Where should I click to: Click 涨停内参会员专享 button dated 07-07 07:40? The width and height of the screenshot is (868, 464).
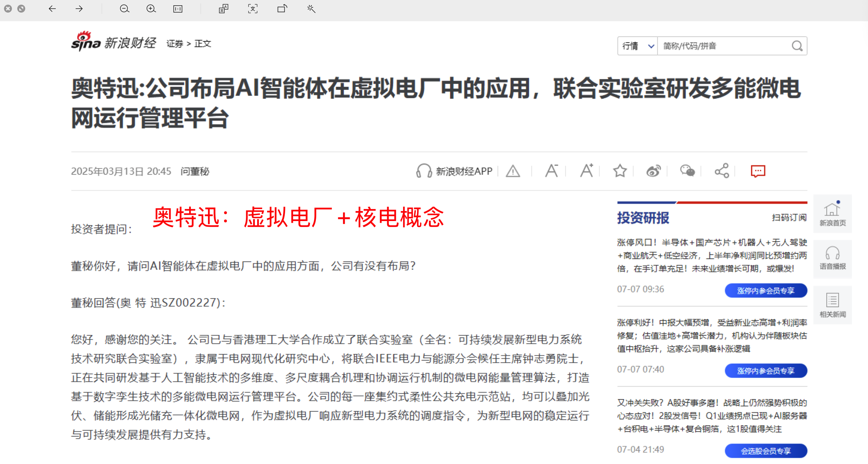(x=765, y=371)
